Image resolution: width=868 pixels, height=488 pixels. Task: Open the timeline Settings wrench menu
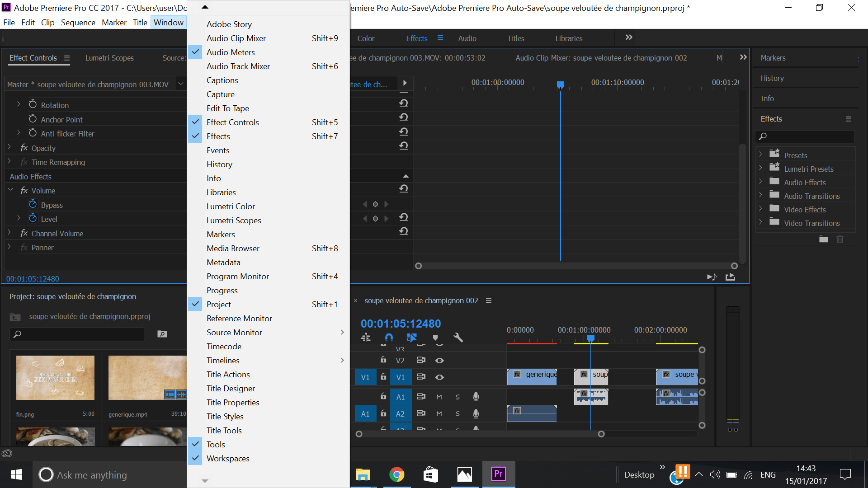coord(458,337)
